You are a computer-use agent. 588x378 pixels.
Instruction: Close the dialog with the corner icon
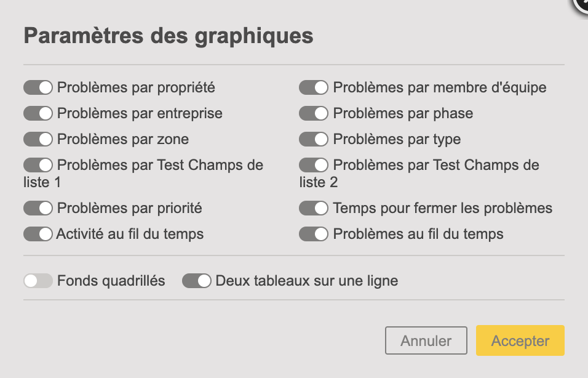point(582,4)
